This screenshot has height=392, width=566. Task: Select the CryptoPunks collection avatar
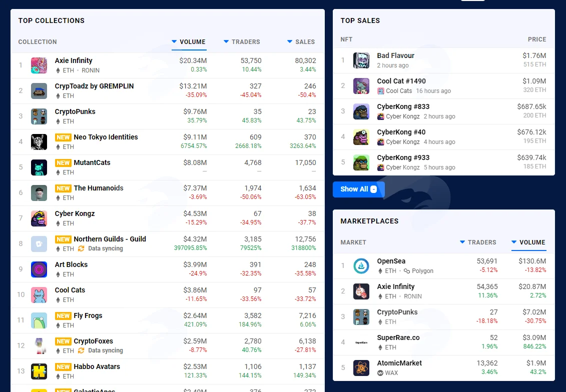coord(39,116)
